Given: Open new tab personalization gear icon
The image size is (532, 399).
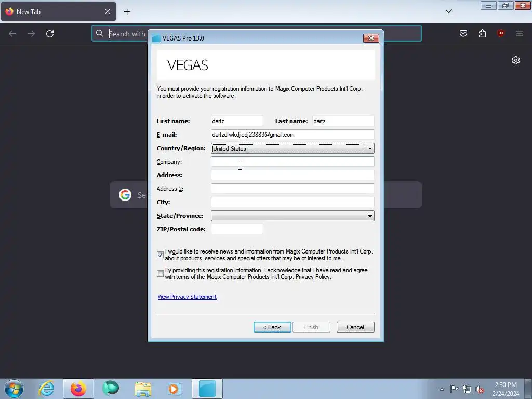Looking at the screenshot, I should [x=516, y=60].
